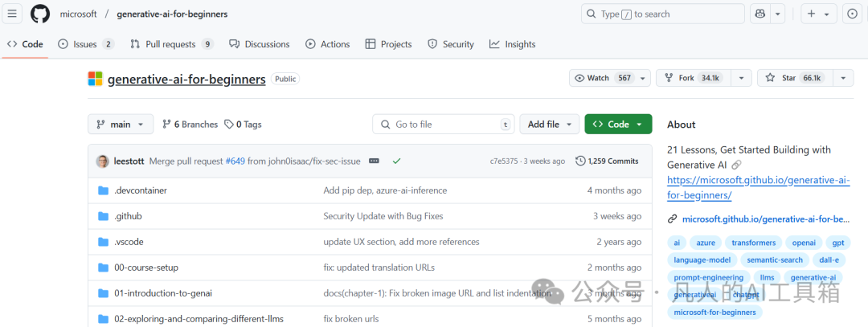Open the issues circle icon in header

click(853, 14)
